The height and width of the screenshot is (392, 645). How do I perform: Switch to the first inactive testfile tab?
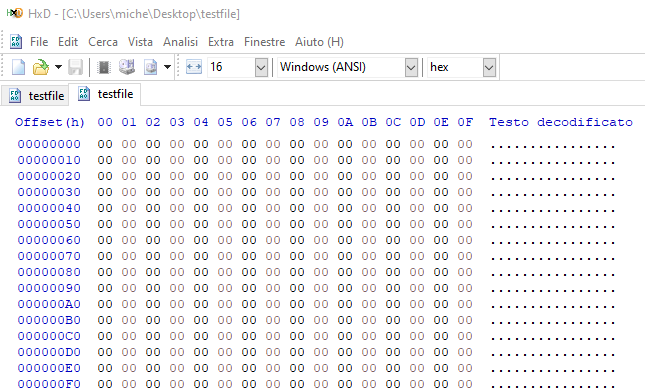point(36,95)
